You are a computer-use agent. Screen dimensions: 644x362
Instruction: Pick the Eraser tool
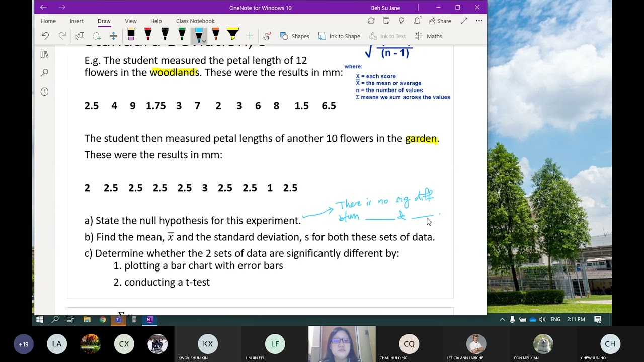tap(131, 35)
